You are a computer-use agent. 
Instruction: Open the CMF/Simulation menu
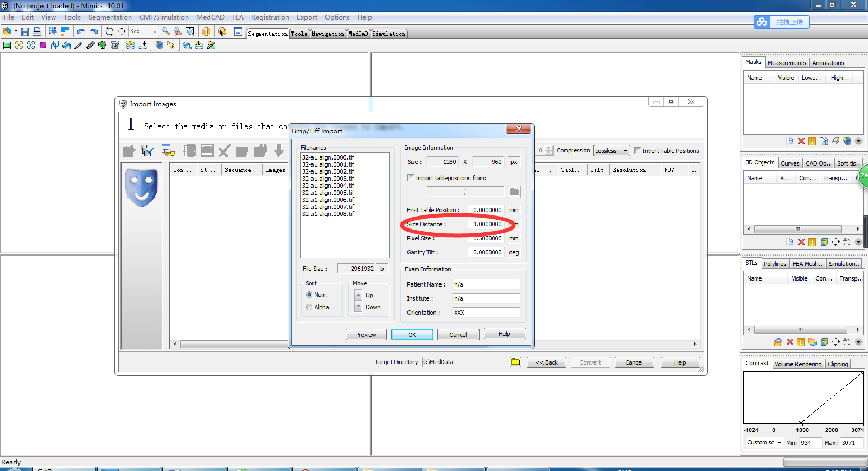[164, 17]
